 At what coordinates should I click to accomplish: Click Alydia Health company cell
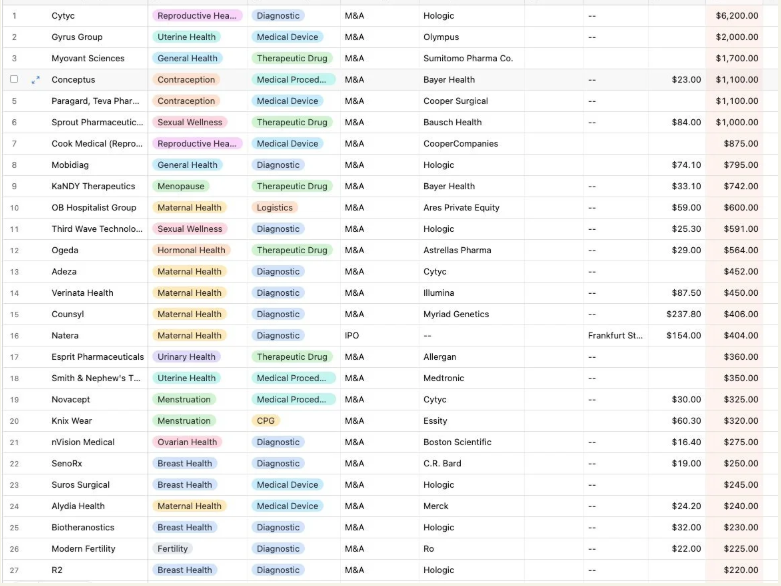coord(78,506)
